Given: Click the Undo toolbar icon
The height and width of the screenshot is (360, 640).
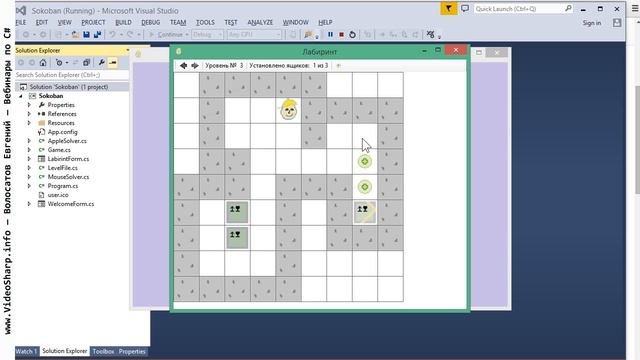Looking at the screenshot, I should 112,35.
